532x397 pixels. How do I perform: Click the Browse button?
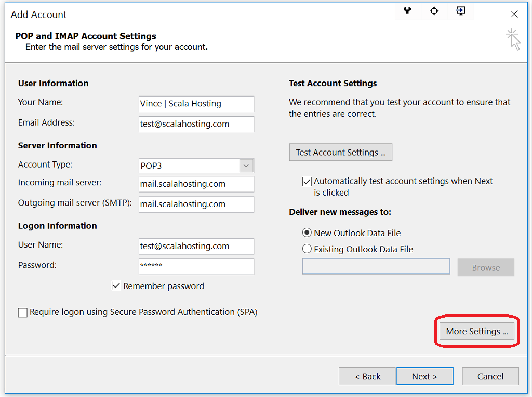point(485,267)
